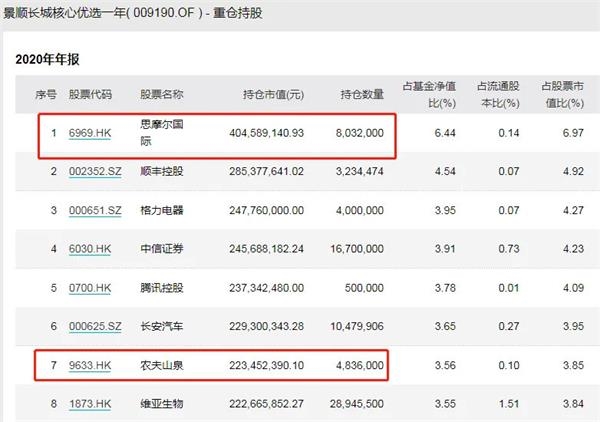Click holding quantity 10,479,906

[357, 326]
